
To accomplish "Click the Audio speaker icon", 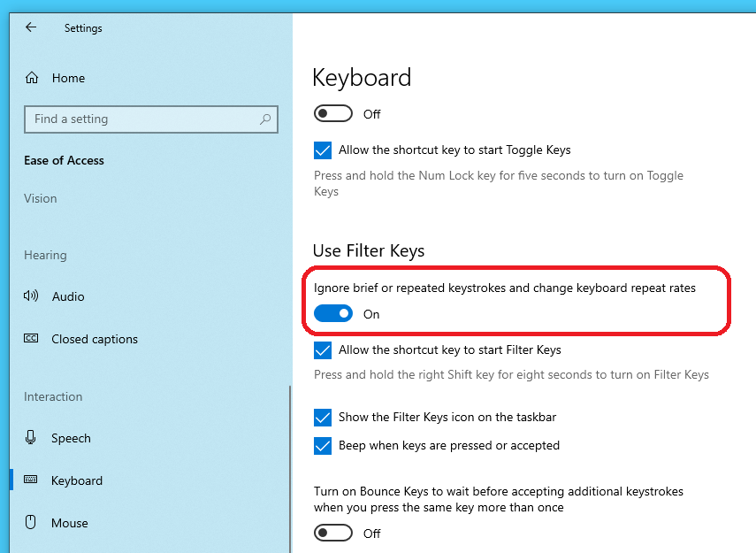I will pos(32,296).
